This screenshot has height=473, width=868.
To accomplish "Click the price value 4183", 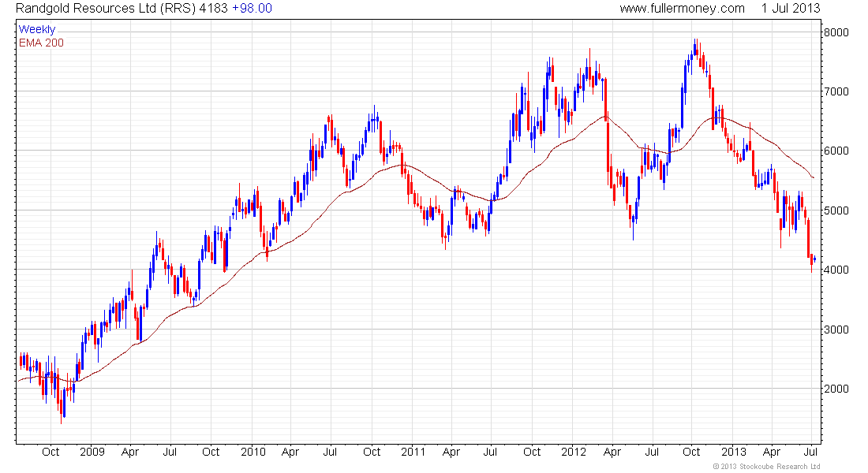I will [x=213, y=9].
